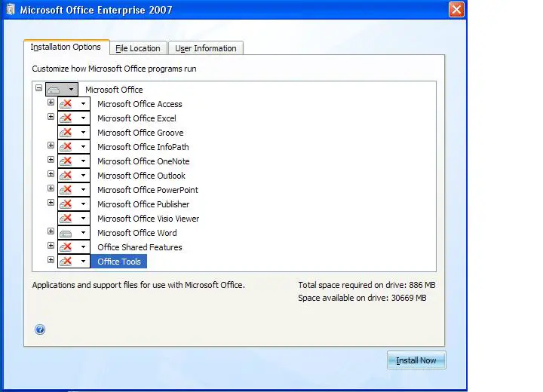This screenshot has width=543, height=392.
Task: Open the install option dropdown for Microsoft Office PowerPoint
Action: click(x=83, y=190)
